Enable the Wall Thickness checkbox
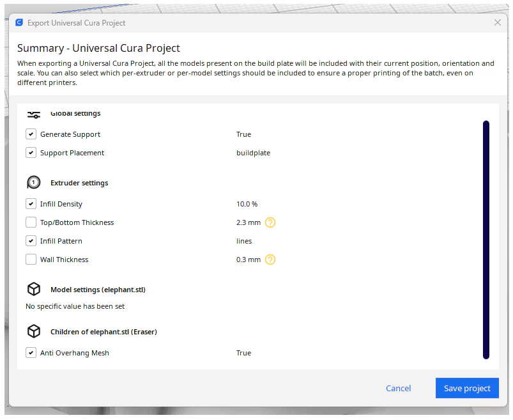Image resolution: width=513 pixels, height=420 pixels. point(31,260)
